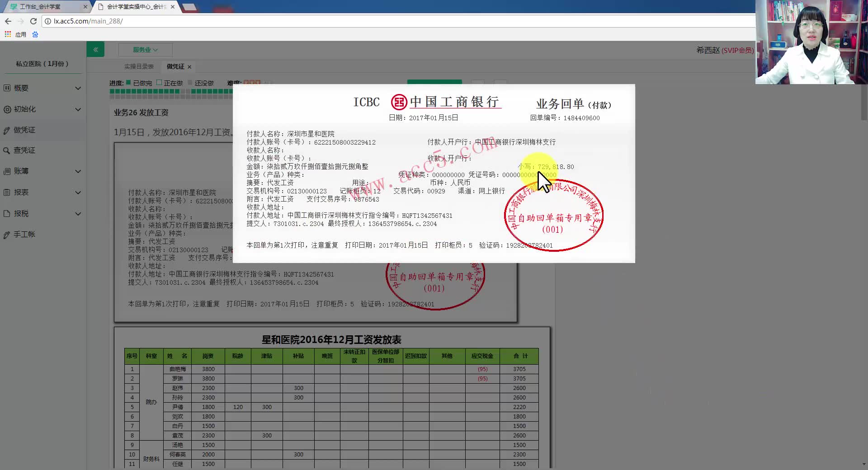Select the 做凭证 tab
The width and height of the screenshot is (868, 470).
pyautogui.click(x=175, y=66)
